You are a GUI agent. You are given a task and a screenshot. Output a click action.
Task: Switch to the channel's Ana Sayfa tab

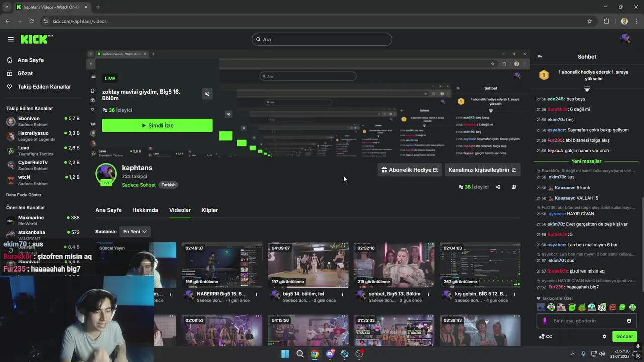[x=108, y=210]
